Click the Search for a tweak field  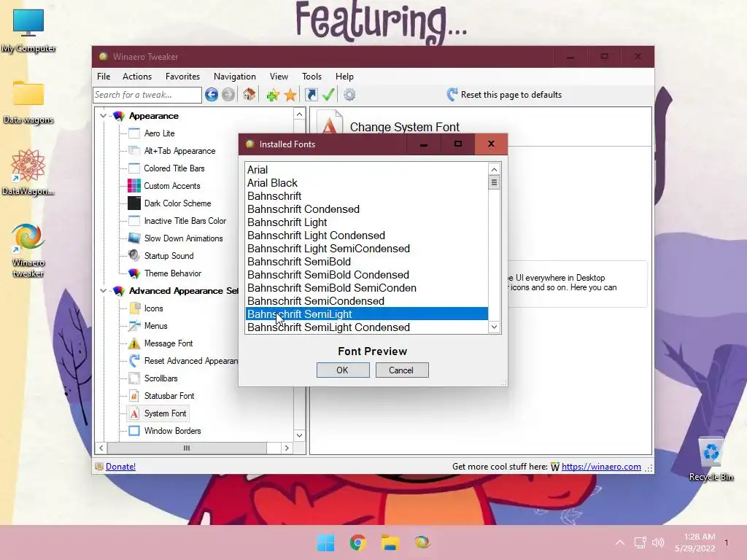147,95
